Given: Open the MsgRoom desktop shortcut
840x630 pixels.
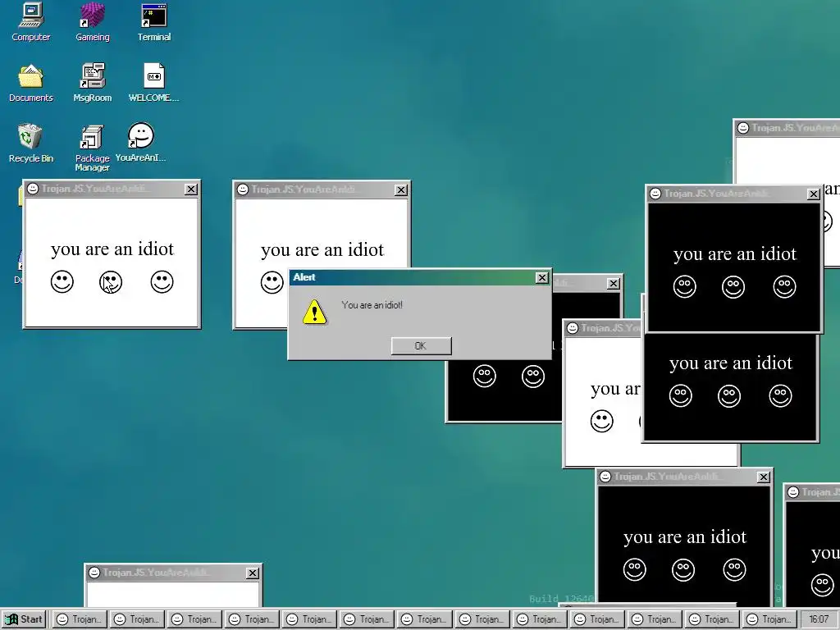Looking at the screenshot, I should [92, 83].
